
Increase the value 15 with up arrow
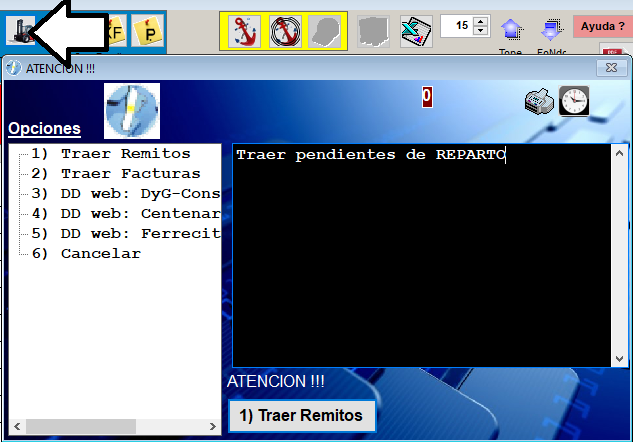coord(481,21)
